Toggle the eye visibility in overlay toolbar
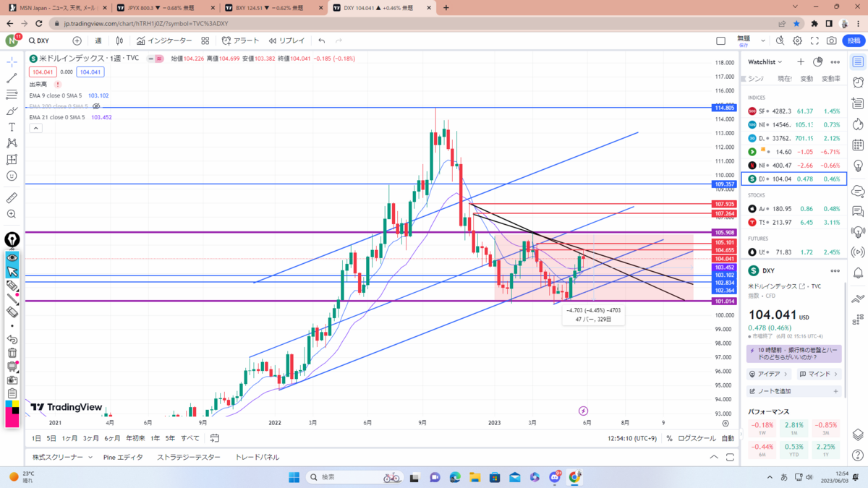This screenshot has height=488, width=868. coord(12,257)
